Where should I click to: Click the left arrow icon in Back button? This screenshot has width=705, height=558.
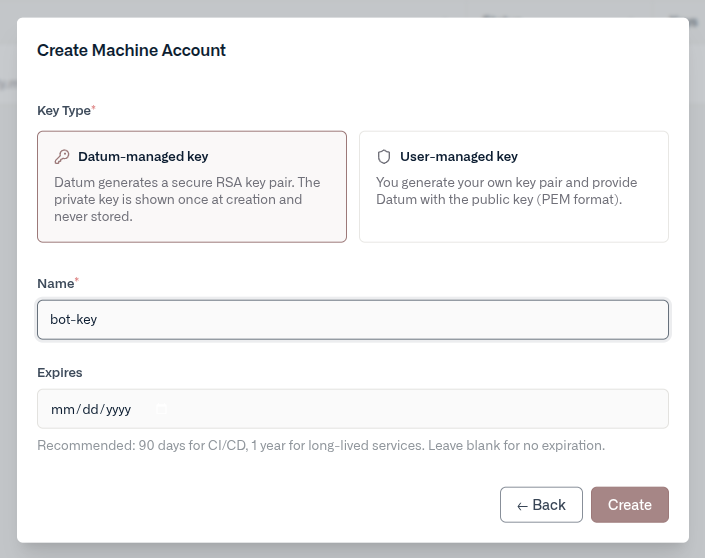coord(522,506)
